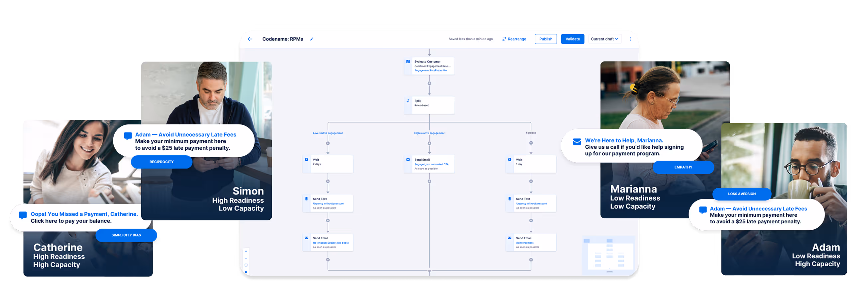Screen dimensions: 868x308
Task: Open the three-dot overflow menu
Action: [630, 39]
